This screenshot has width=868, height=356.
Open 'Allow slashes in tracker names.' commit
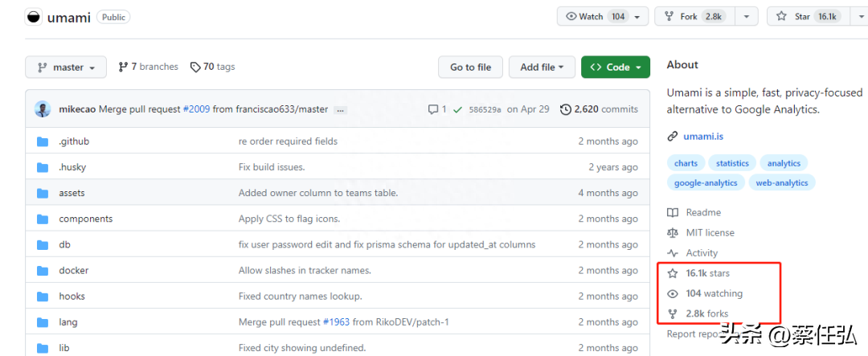[305, 271]
